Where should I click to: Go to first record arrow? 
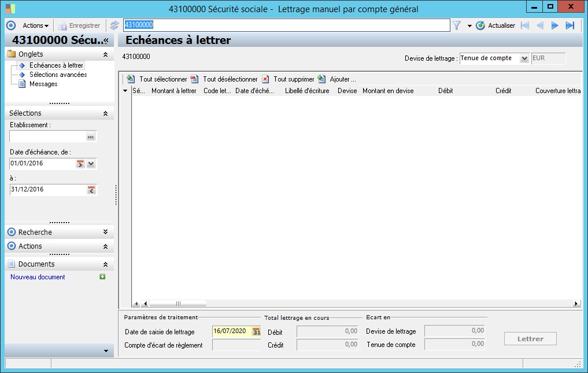point(525,25)
